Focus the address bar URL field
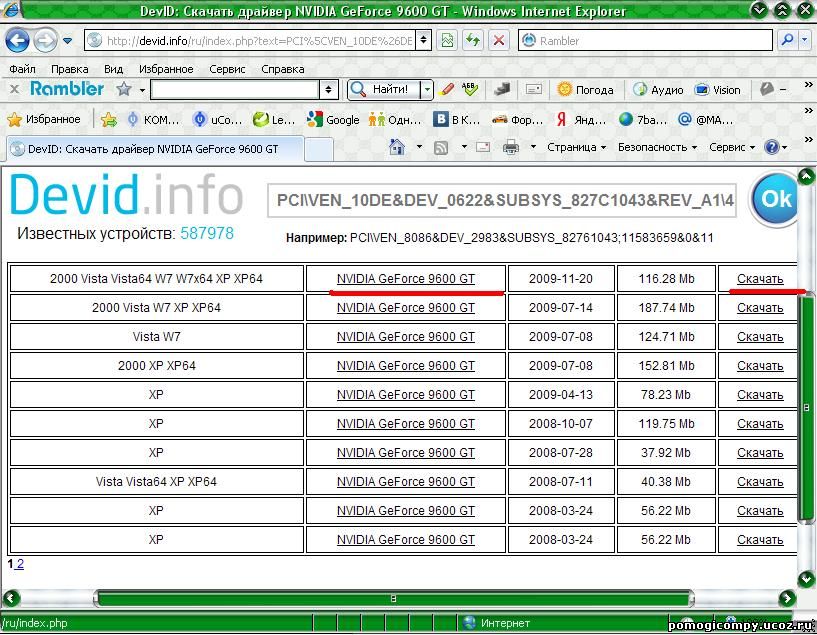817x635 pixels. tap(251, 40)
